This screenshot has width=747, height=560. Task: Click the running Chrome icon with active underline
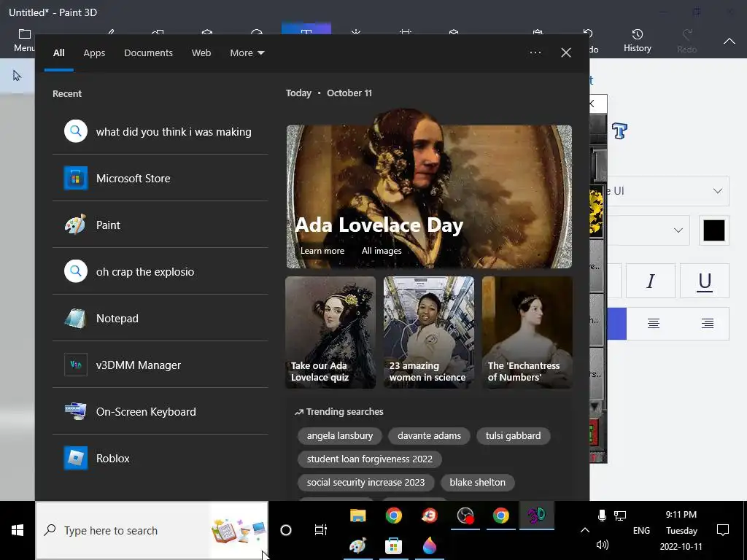tap(500, 516)
